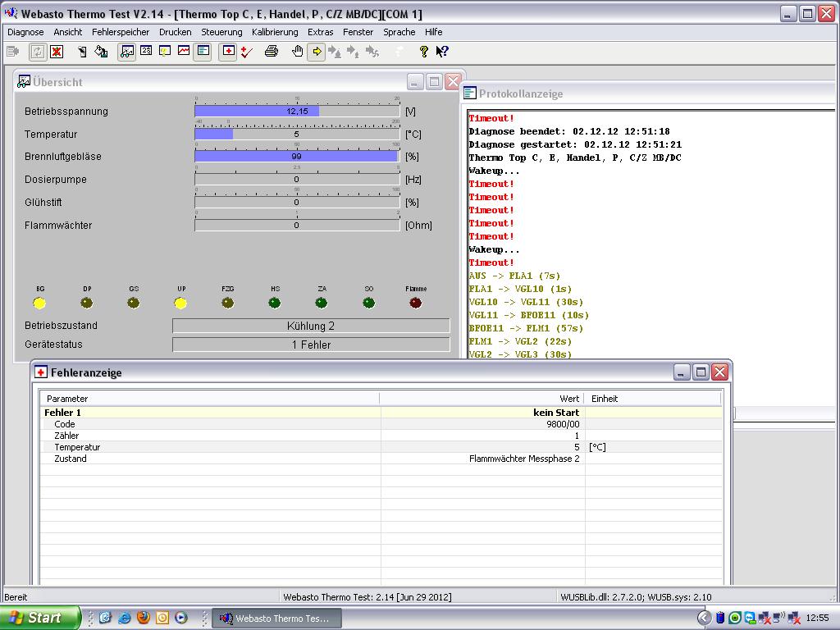
Task: Click the context help pointer icon
Action: point(442,52)
